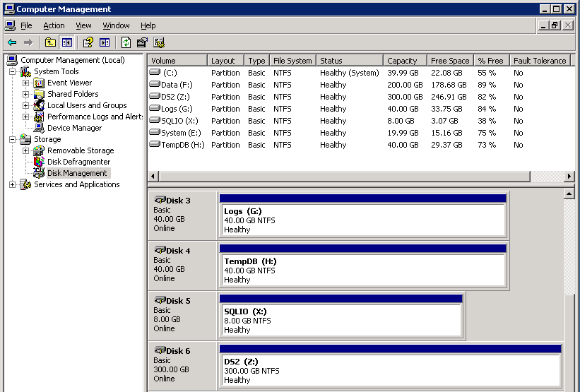580x392 pixels.
Task: Open the View menu
Action: pos(83,25)
